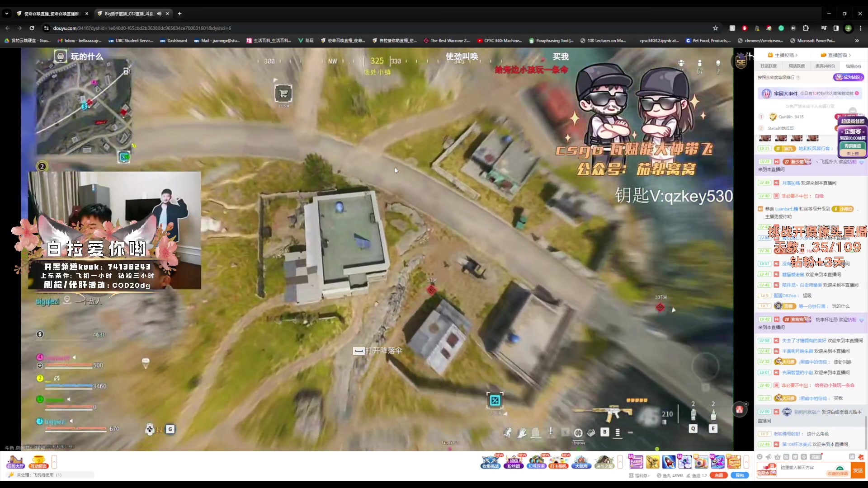
Task: Mute the Big茄子 tab audio
Action: 159,14
